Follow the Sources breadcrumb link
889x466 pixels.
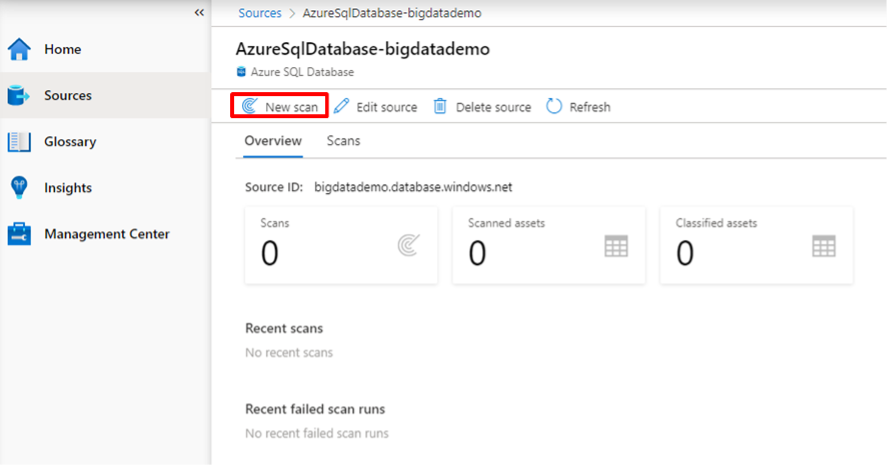[260, 13]
